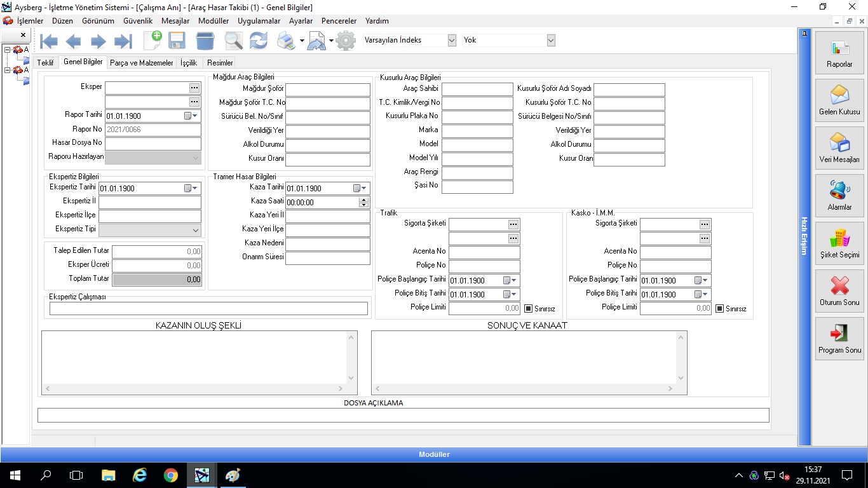Screen dimensions: 868x488
Task: Open the Rapor Tarihi date picker
Action: pyautogui.click(x=191, y=116)
